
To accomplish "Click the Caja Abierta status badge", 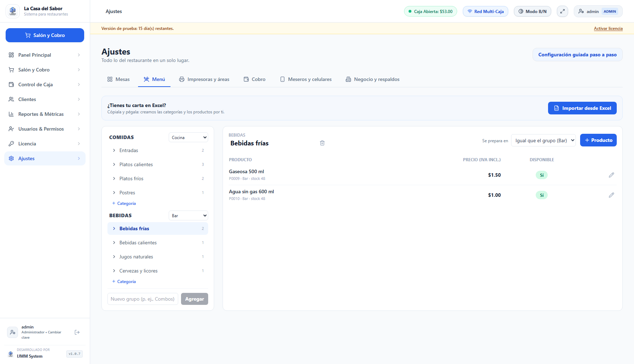I will [x=430, y=11].
